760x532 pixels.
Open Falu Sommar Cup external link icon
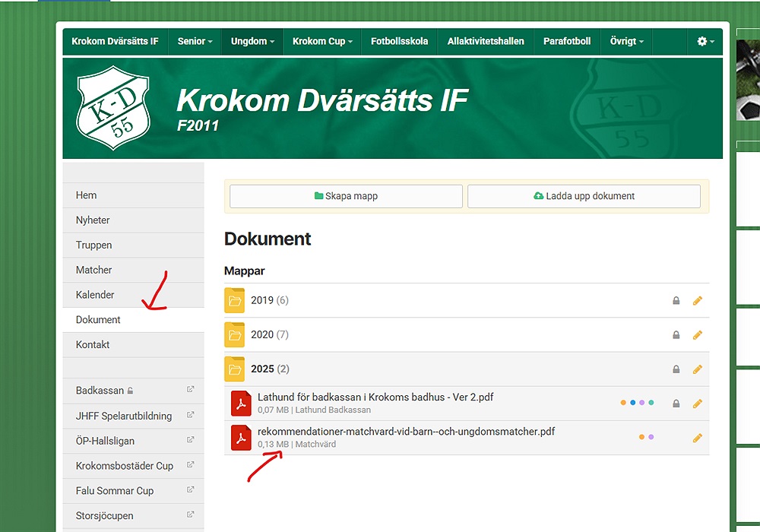pos(191,490)
